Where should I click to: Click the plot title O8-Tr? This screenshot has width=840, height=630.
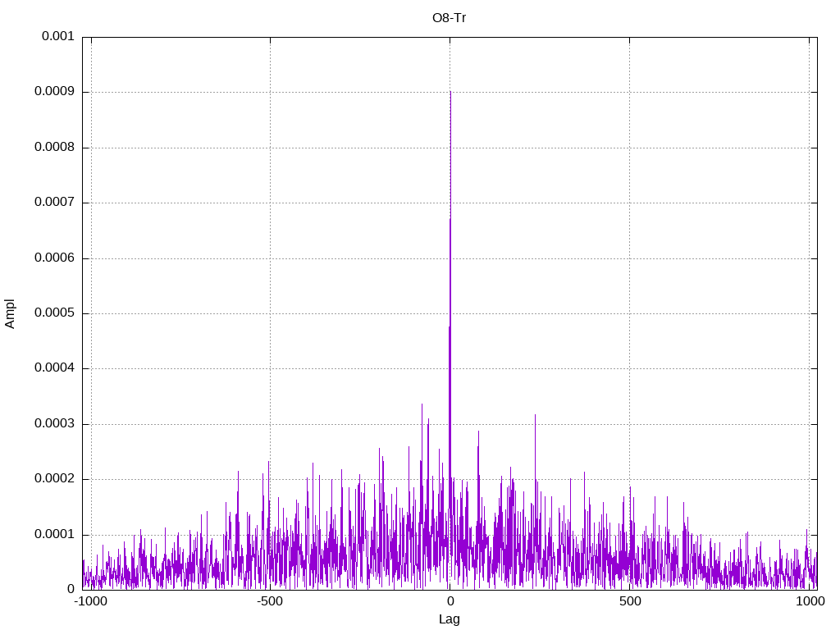pyautogui.click(x=449, y=18)
